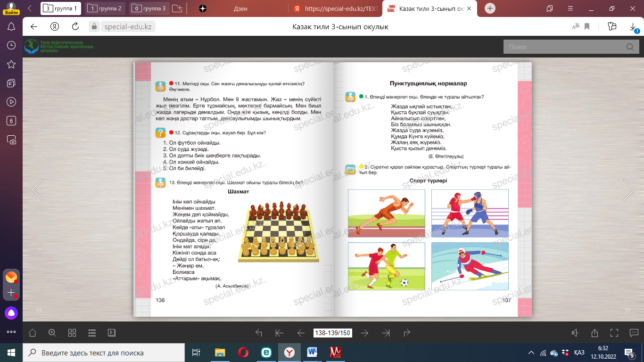644x362 pixels.
Task: Create a new tab group
Action: tap(177, 8)
